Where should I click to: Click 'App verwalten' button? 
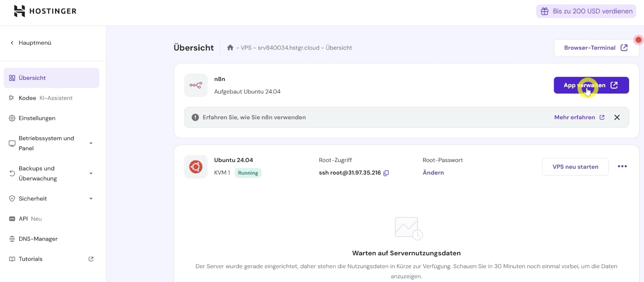tap(591, 85)
